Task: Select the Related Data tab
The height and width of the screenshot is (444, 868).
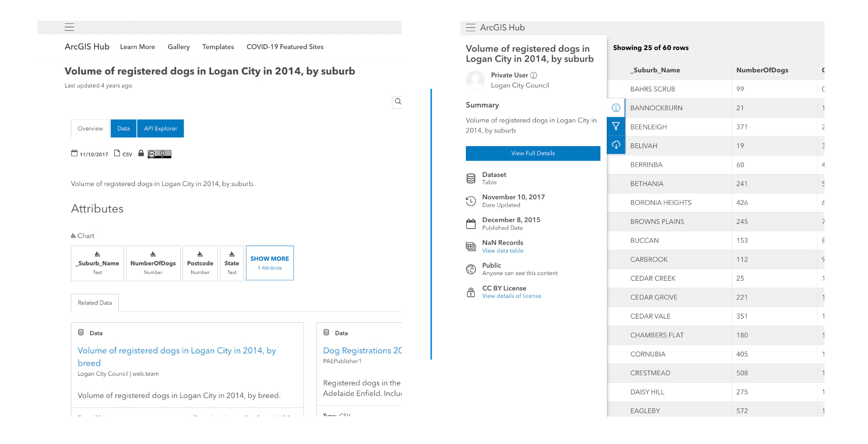Action: (x=95, y=303)
